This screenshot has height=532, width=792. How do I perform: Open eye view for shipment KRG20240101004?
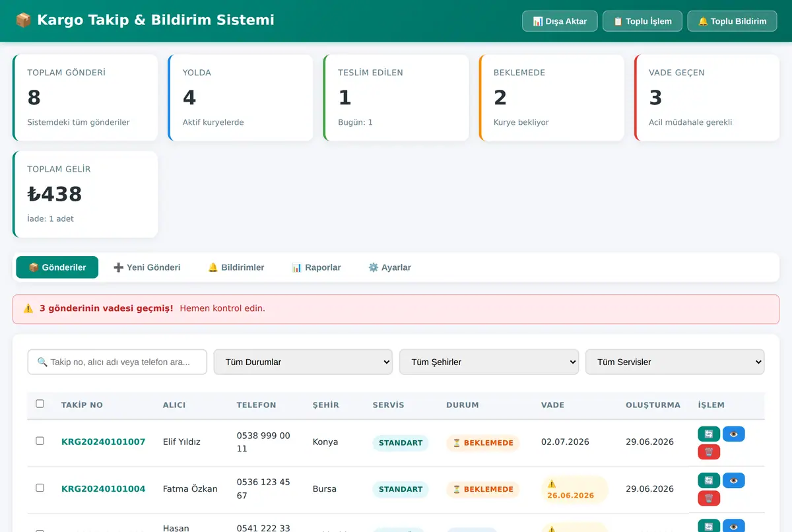[x=734, y=481]
